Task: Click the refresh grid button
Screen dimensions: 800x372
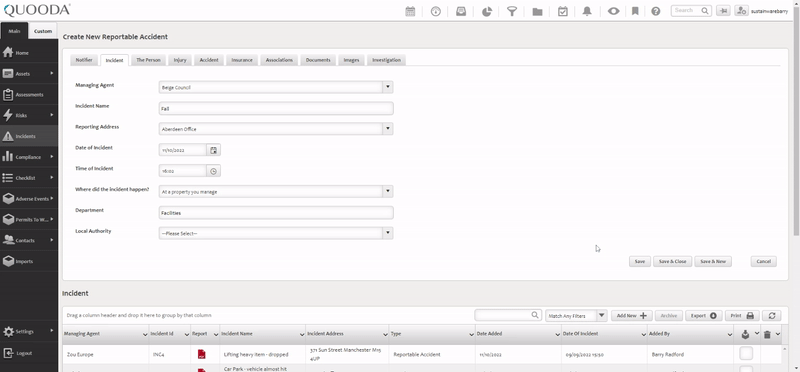Action: pyautogui.click(x=772, y=316)
